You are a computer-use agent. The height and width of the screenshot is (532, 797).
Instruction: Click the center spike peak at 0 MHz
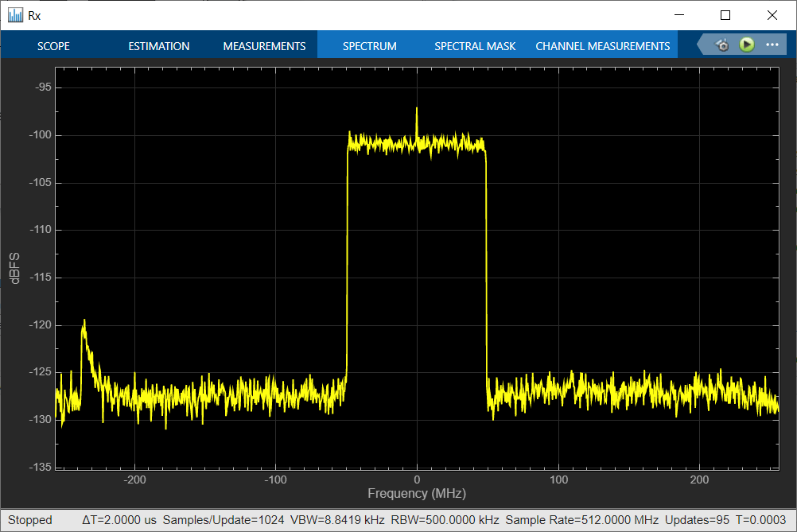pos(416,111)
